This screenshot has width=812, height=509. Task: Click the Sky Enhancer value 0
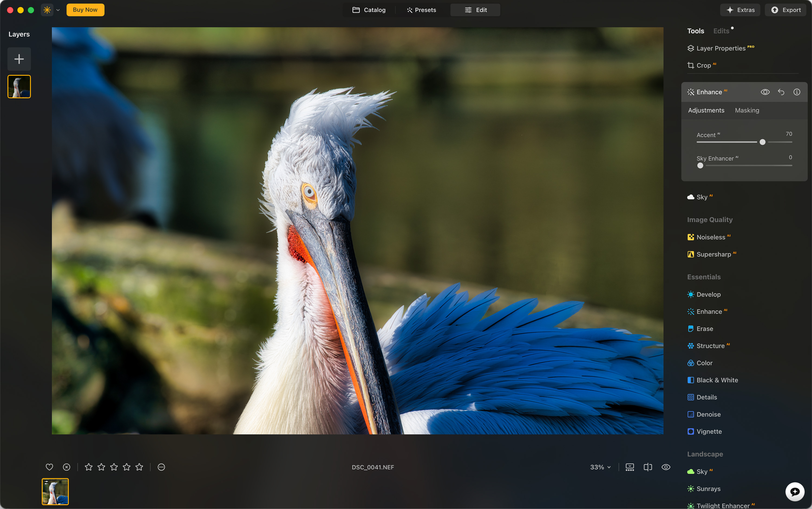tap(790, 157)
